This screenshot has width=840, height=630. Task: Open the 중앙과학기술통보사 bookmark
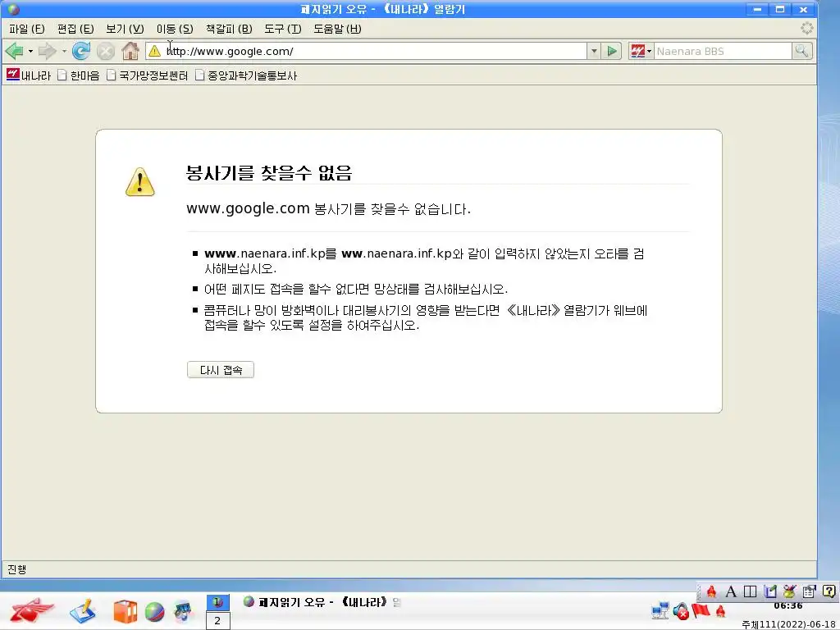tap(245, 75)
